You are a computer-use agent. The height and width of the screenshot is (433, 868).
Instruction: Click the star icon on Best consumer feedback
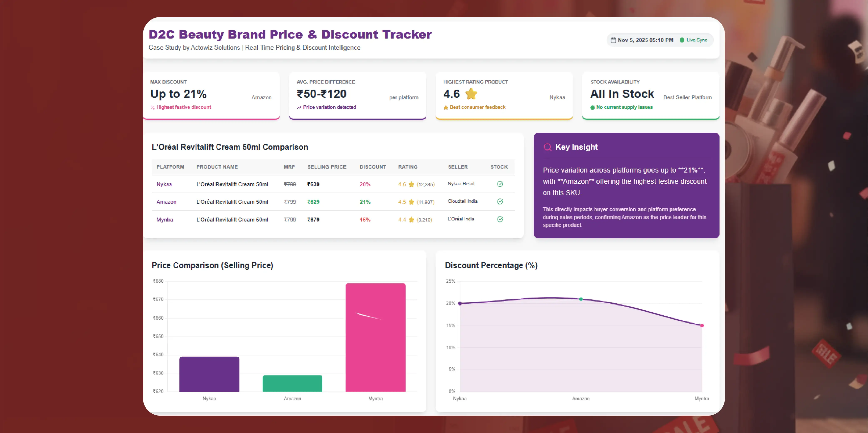pyautogui.click(x=446, y=107)
